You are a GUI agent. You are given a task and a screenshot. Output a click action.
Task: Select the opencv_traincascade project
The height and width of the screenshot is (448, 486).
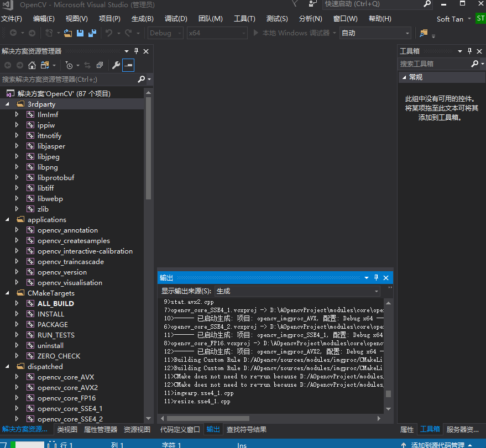[71, 262]
